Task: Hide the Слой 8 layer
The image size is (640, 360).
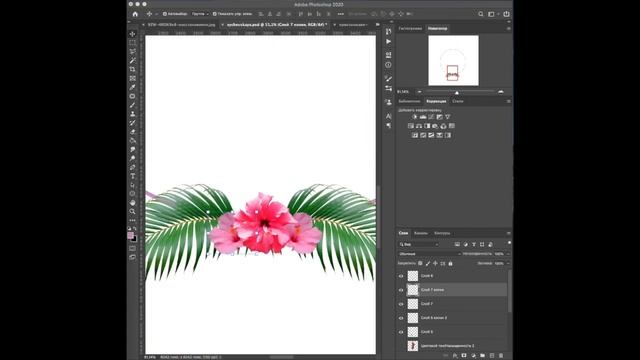Action: tap(401, 276)
